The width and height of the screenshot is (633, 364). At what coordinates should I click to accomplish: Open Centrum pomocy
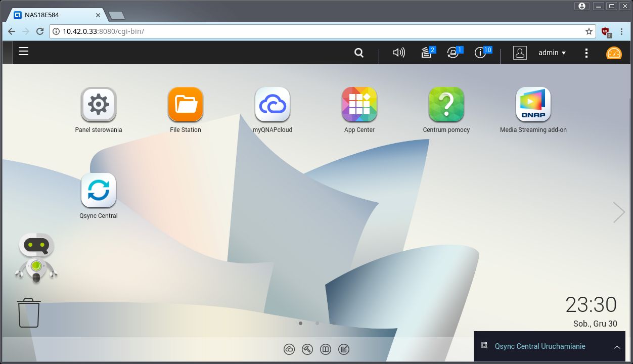(446, 105)
